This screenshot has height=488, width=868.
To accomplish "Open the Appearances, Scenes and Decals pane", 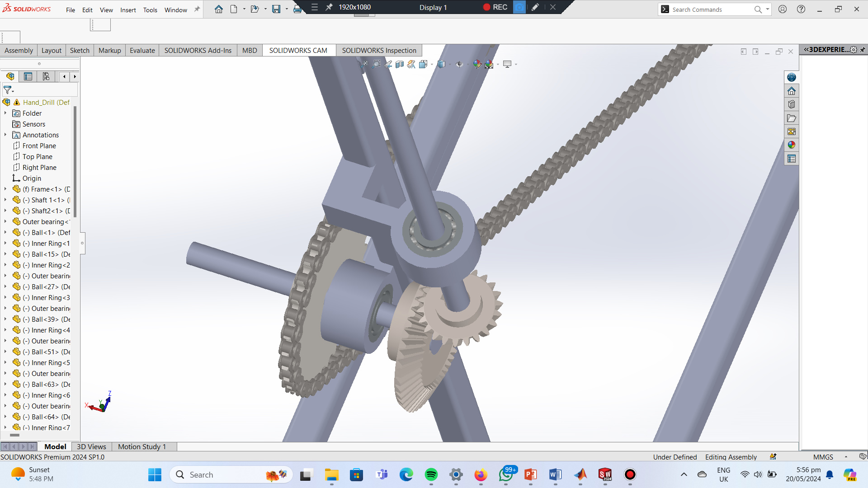I will click(x=791, y=145).
